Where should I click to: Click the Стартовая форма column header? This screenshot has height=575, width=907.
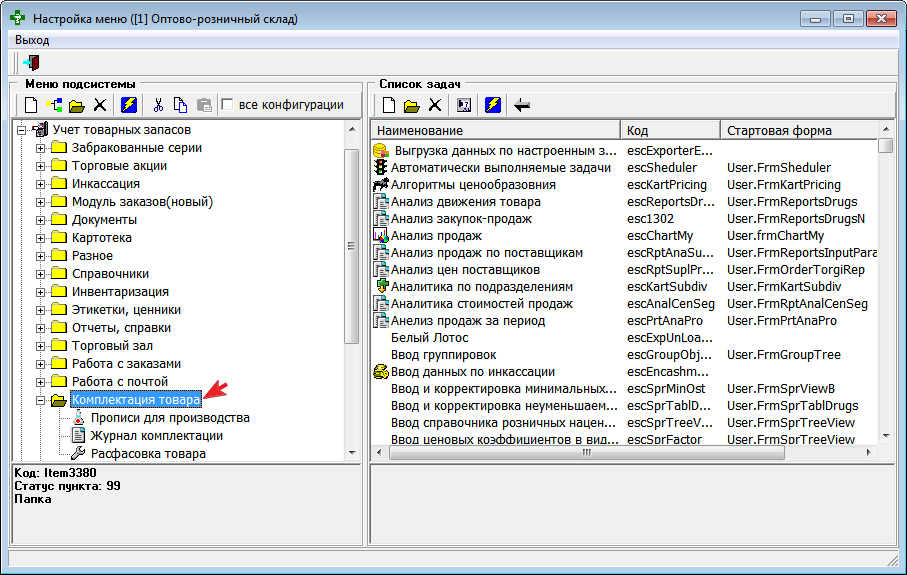[798, 131]
